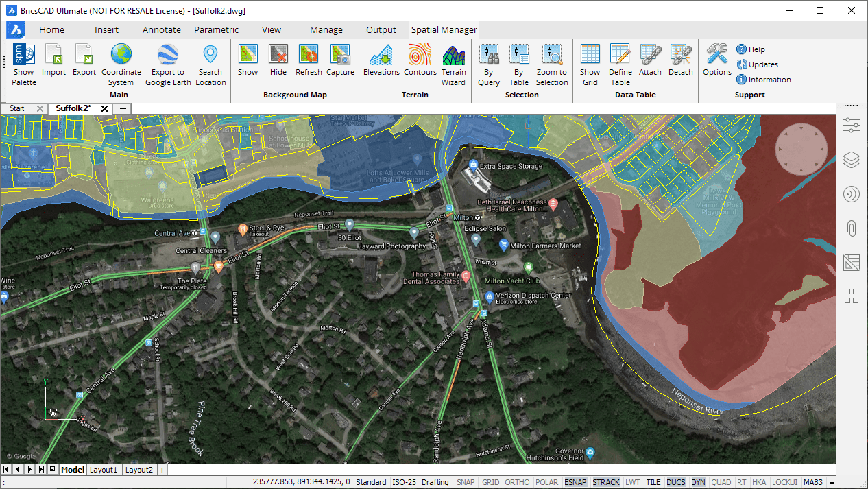Toggle TILE in the status bar

653,482
